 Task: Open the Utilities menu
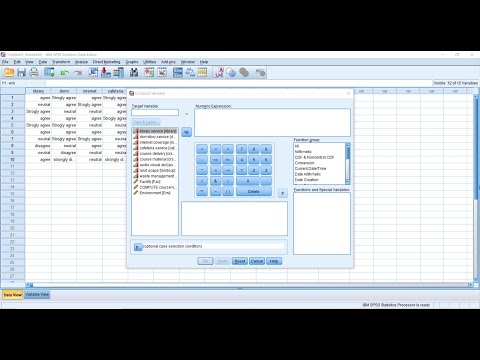click(x=149, y=62)
